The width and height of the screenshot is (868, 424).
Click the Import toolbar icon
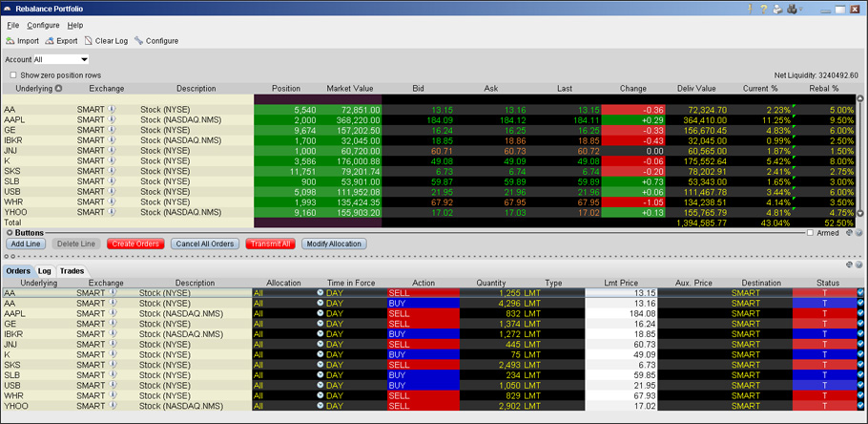tap(10, 41)
